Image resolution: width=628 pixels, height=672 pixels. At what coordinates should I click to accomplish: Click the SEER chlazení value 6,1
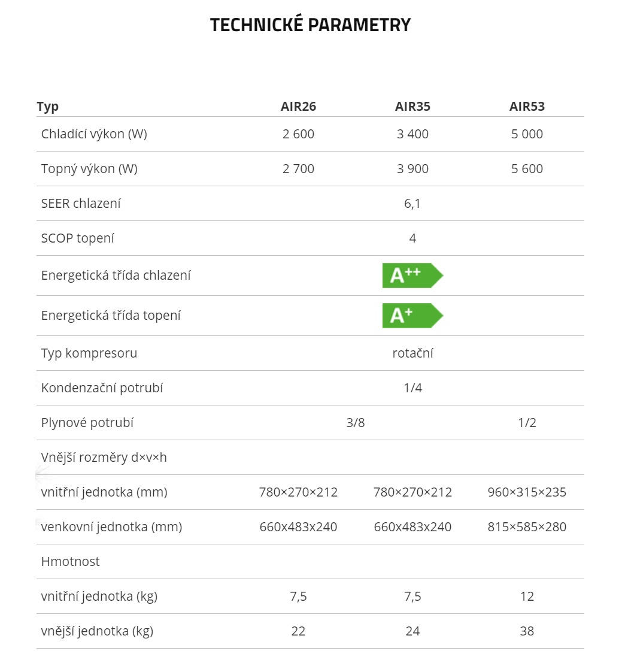click(412, 204)
